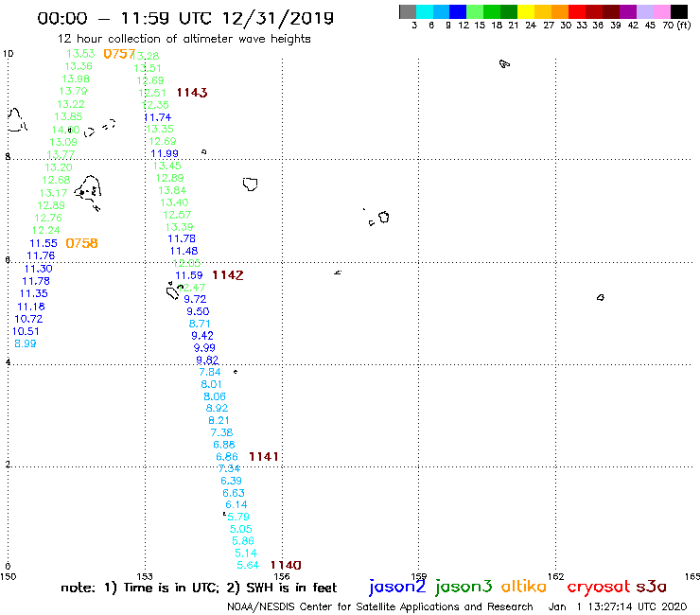The width and height of the screenshot is (700, 615).
Task: Click the gray swatch in the color scale
Action: 408,11
